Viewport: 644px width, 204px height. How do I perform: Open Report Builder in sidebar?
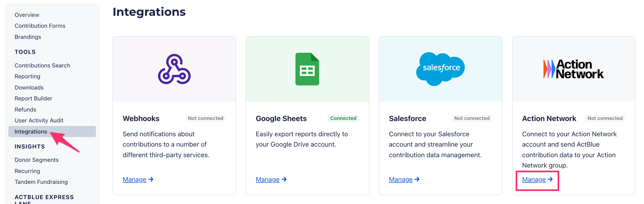[34, 98]
